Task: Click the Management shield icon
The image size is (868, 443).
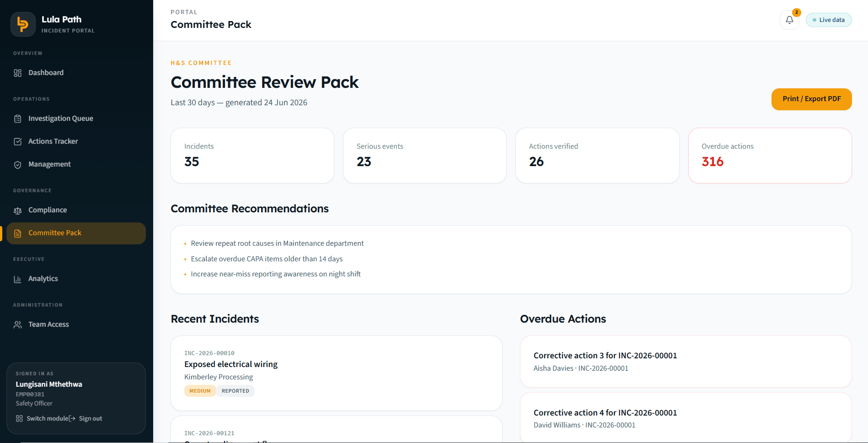Action: pyautogui.click(x=18, y=165)
